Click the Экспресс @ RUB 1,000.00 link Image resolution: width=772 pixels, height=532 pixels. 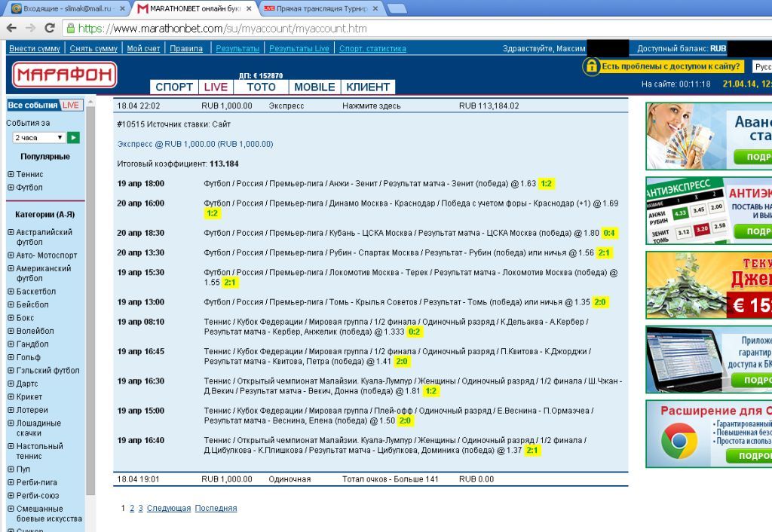(x=195, y=144)
